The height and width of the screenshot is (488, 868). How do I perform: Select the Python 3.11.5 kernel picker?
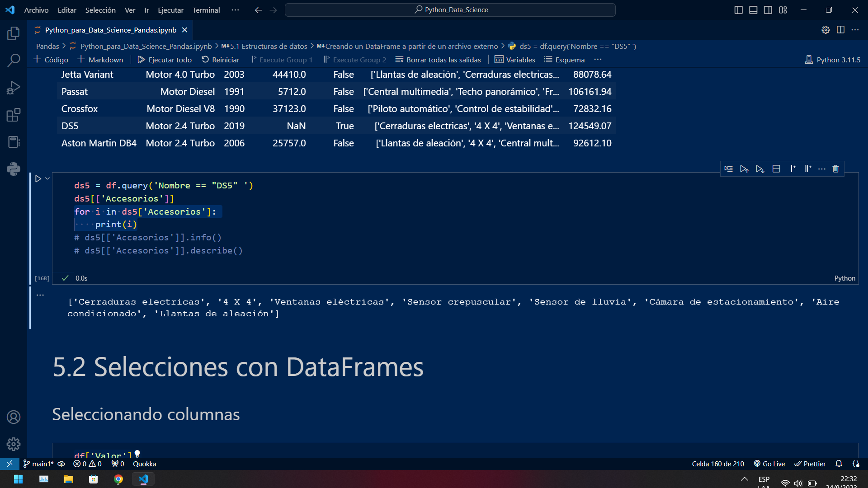[833, 60]
